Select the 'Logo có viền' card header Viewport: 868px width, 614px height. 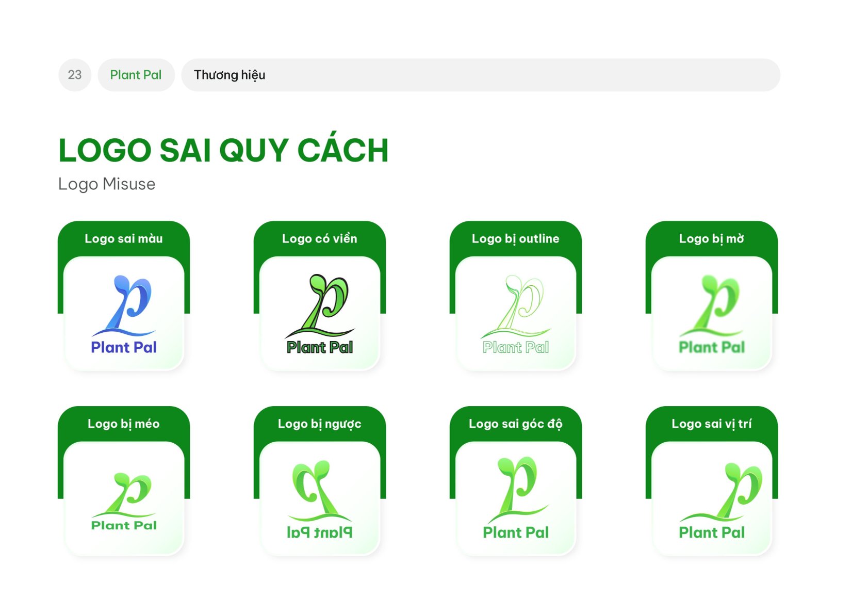320,238
